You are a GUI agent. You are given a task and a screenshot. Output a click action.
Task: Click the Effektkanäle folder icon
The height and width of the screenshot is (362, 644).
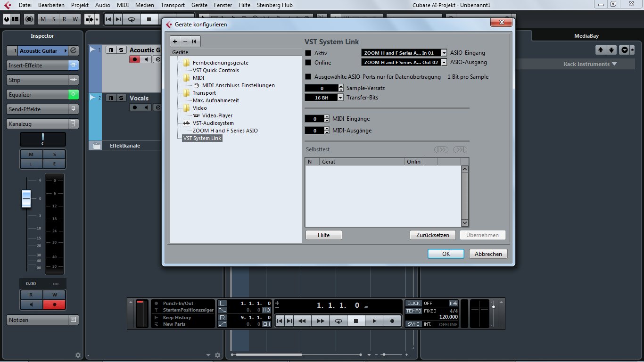click(97, 146)
